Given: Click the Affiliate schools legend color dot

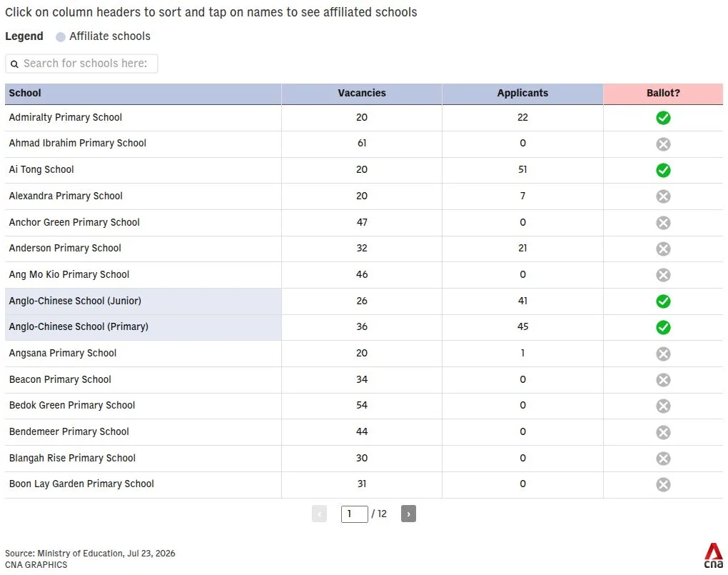Looking at the screenshot, I should [61, 36].
